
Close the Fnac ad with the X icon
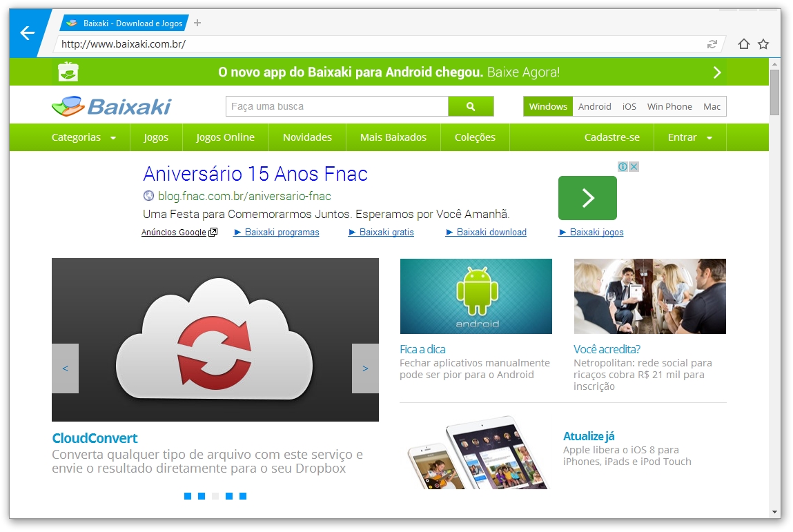pyautogui.click(x=634, y=166)
